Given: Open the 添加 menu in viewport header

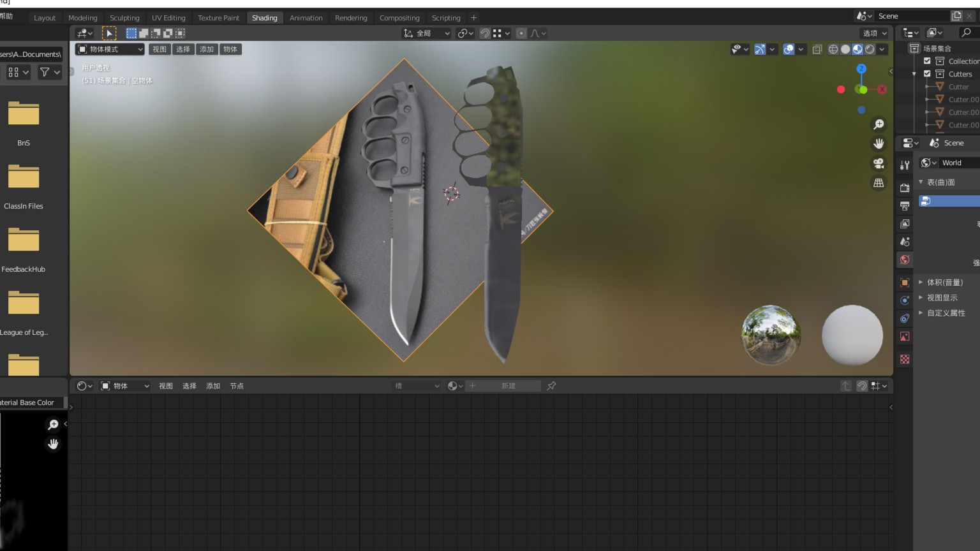Looking at the screenshot, I should [207, 49].
